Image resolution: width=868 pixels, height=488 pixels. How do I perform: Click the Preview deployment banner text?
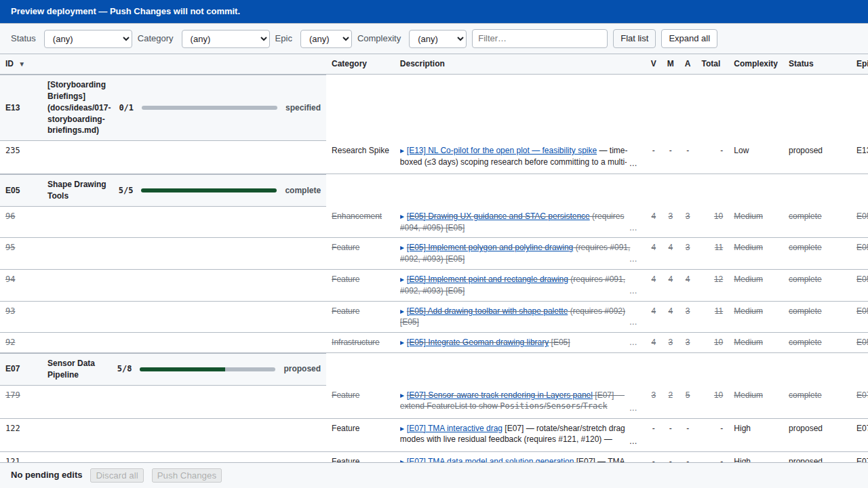coord(125,12)
